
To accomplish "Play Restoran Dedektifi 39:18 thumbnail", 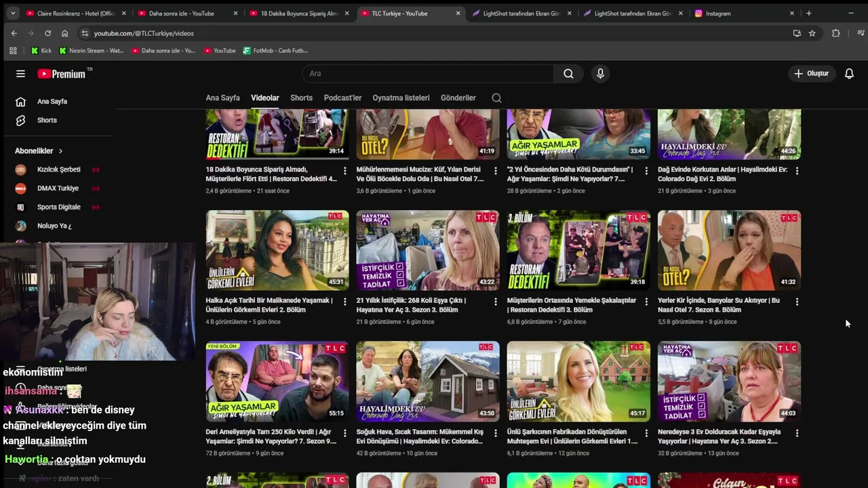I will (x=578, y=250).
